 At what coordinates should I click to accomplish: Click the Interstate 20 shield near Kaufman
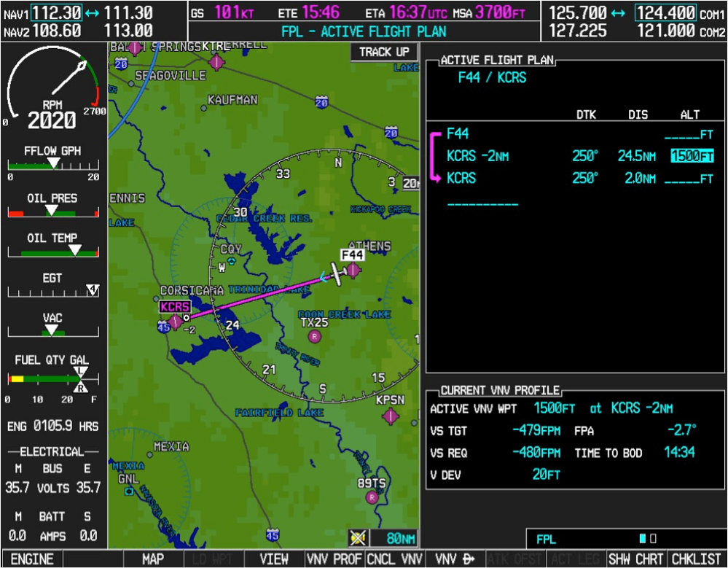(x=322, y=101)
